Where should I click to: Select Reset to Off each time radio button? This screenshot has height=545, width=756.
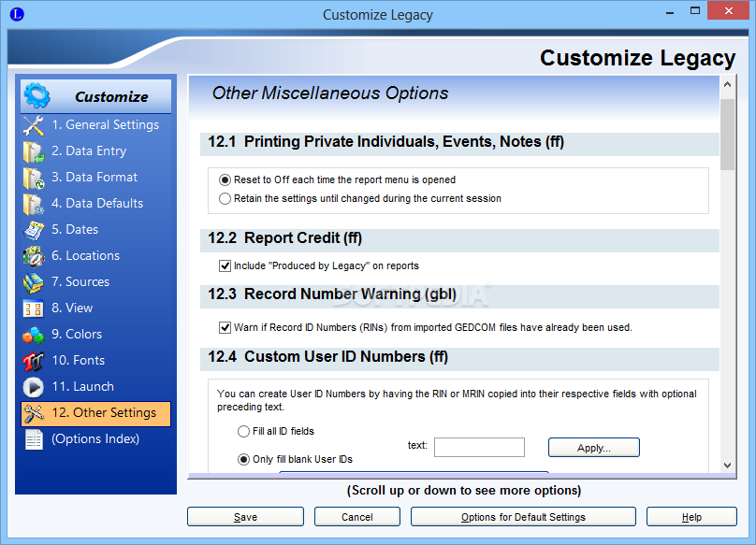click(x=225, y=180)
